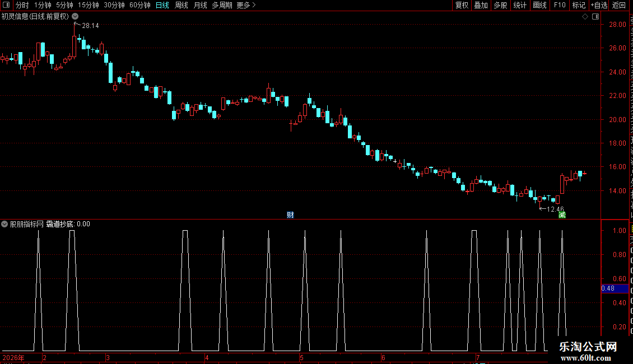Click the diamond icon in main chart header
The image size is (633, 364).
(x=585, y=16)
